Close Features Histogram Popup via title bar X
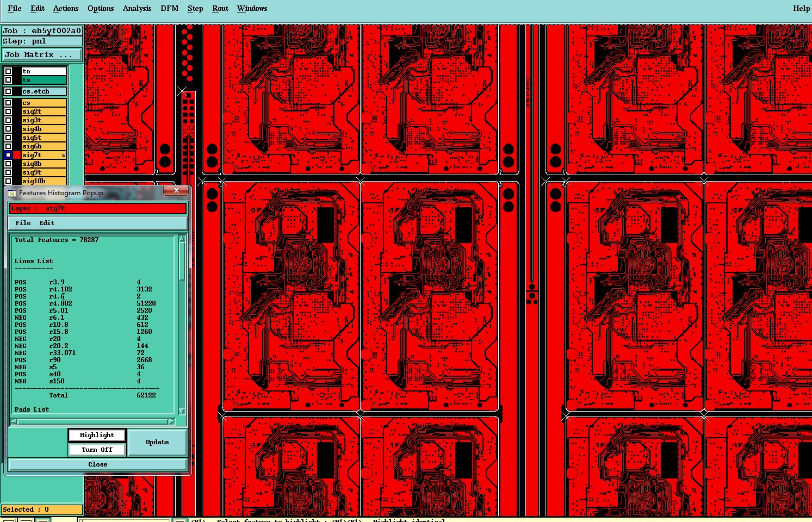 coord(176,191)
